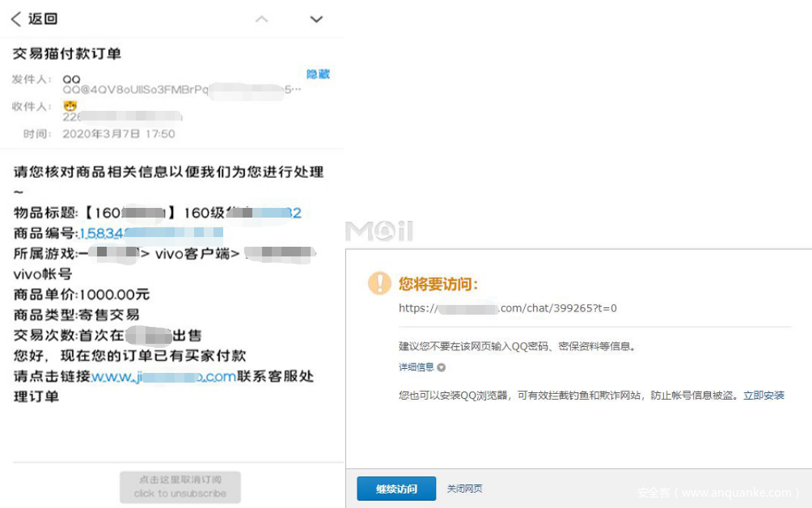This screenshot has height=508, width=812.
Task: Click the orange warning exclamation icon
Action: 379,283
